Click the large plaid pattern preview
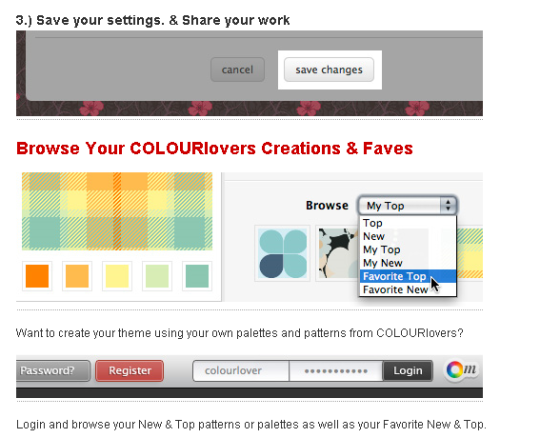This screenshot has width=560, height=438. (117, 211)
